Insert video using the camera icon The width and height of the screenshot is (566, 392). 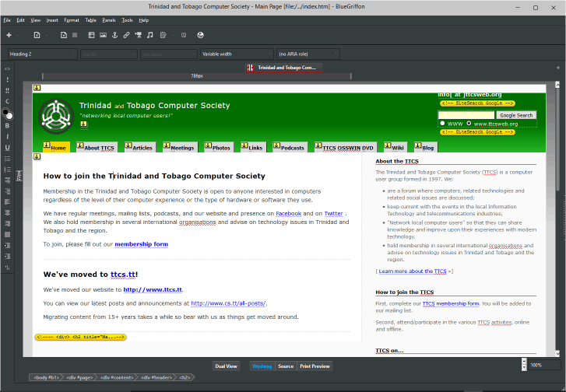tap(138, 35)
